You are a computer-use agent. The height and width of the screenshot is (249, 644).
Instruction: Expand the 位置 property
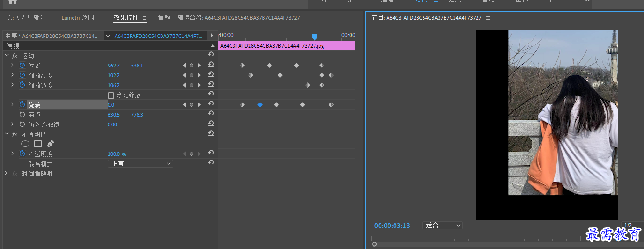click(13, 66)
